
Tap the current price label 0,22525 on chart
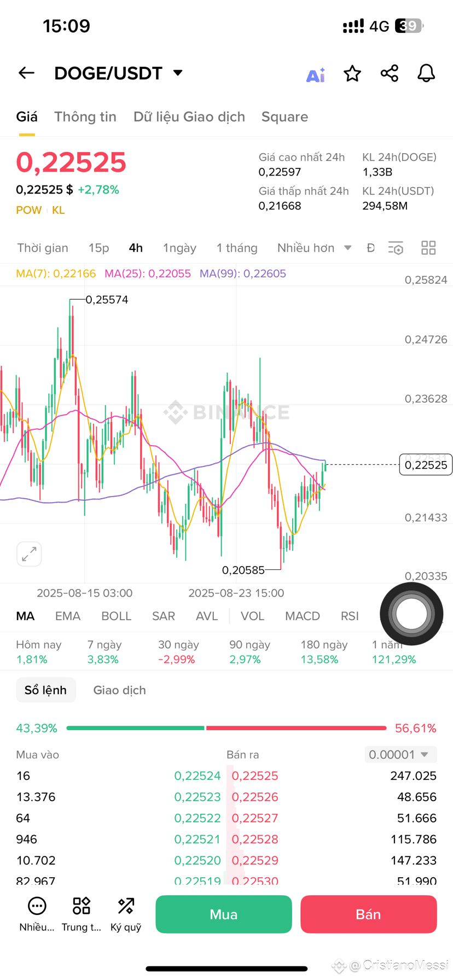point(426,465)
